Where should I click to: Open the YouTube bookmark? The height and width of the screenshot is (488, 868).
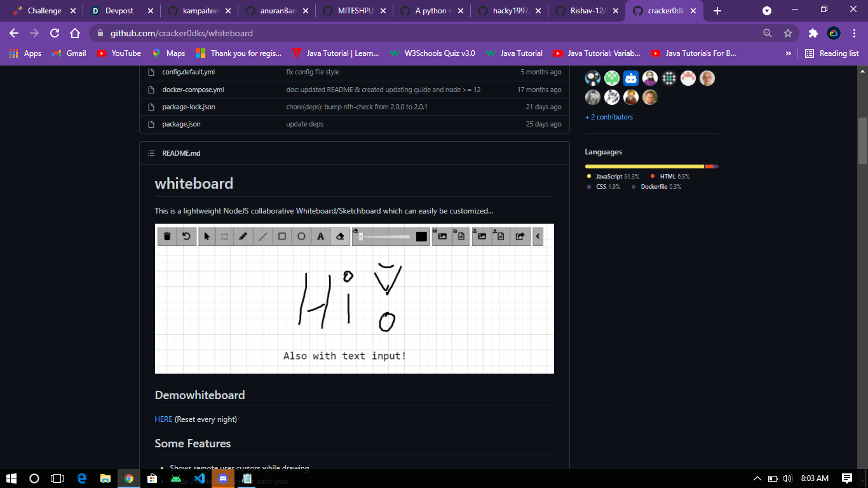point(119,53)
